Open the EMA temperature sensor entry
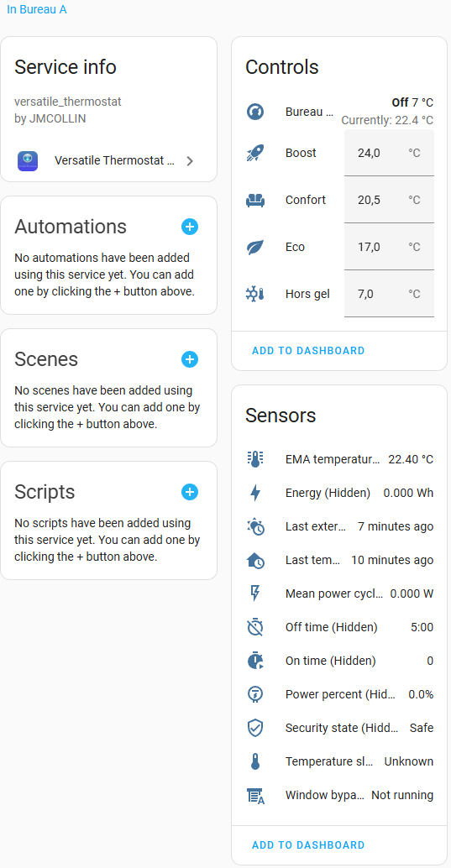This screenshot has height=868, width=451. pyautogui.click(x=339, y=459)
